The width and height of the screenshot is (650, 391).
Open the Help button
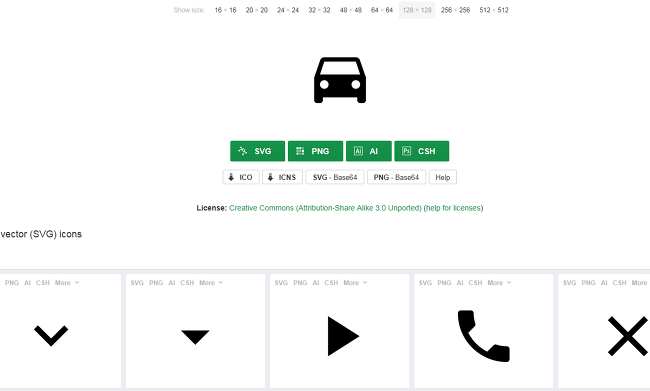[x=443, y=177]
